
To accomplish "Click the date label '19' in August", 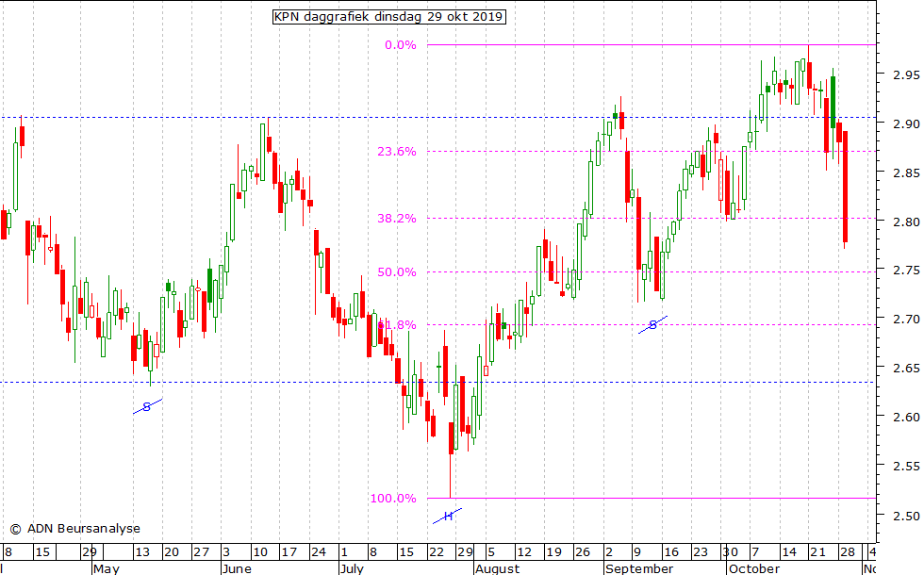I will tap(553, 552).
